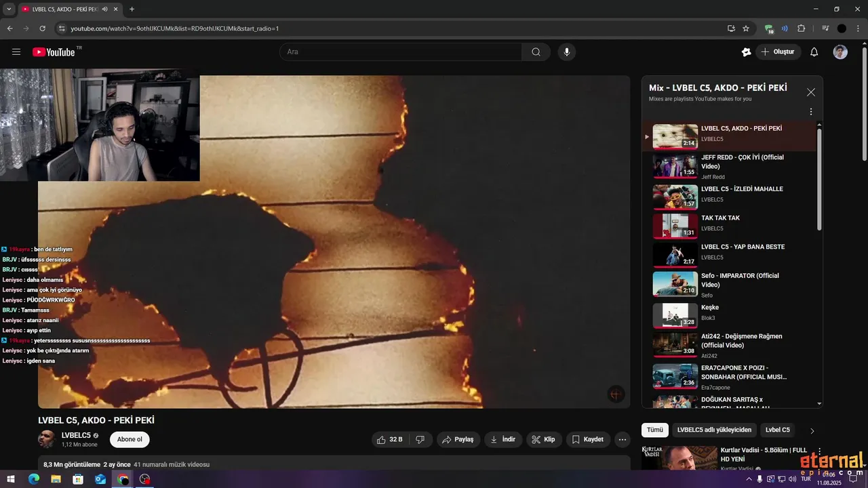Open the blue sound-wave extension
868x488 pixels.
(x=785, y=28)
